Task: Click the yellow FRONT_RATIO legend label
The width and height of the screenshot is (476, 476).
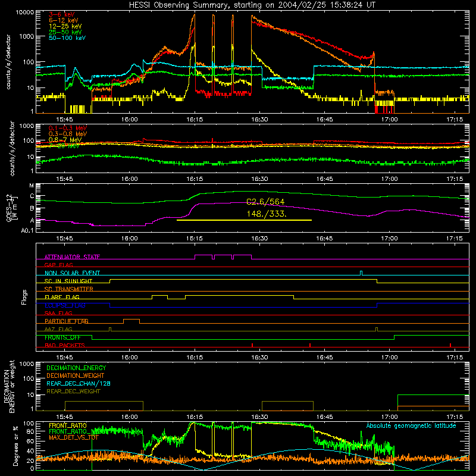Action: pos(68,425)
